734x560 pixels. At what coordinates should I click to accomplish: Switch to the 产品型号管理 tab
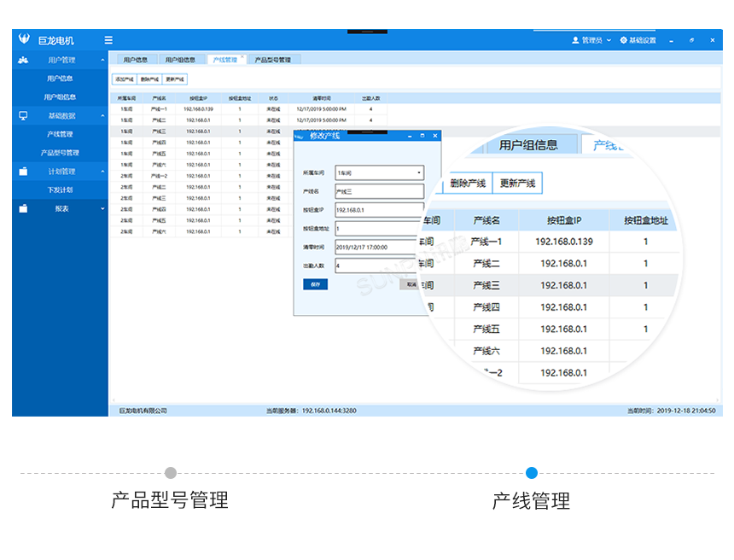coord(272,59)
